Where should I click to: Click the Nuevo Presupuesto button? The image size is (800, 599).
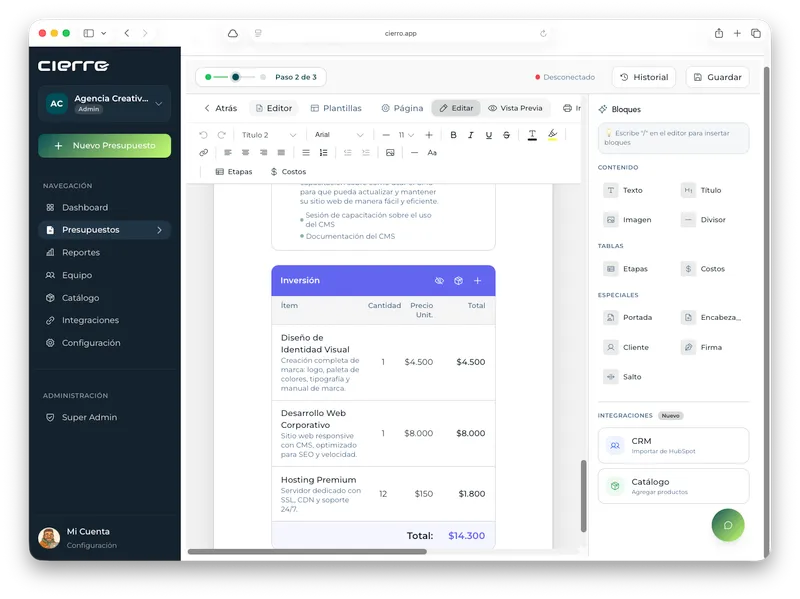point(105,146)
